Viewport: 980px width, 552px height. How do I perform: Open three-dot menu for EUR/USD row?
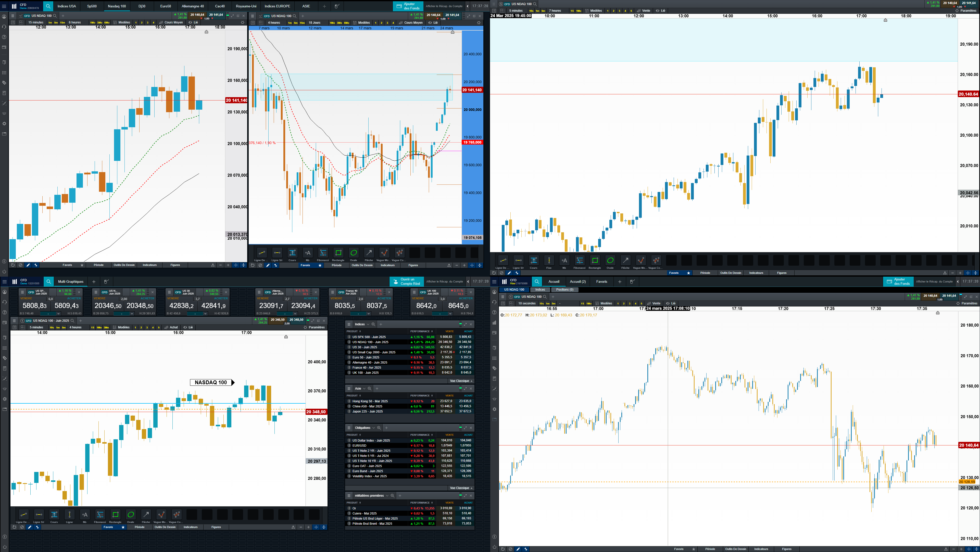click(349, 446)
